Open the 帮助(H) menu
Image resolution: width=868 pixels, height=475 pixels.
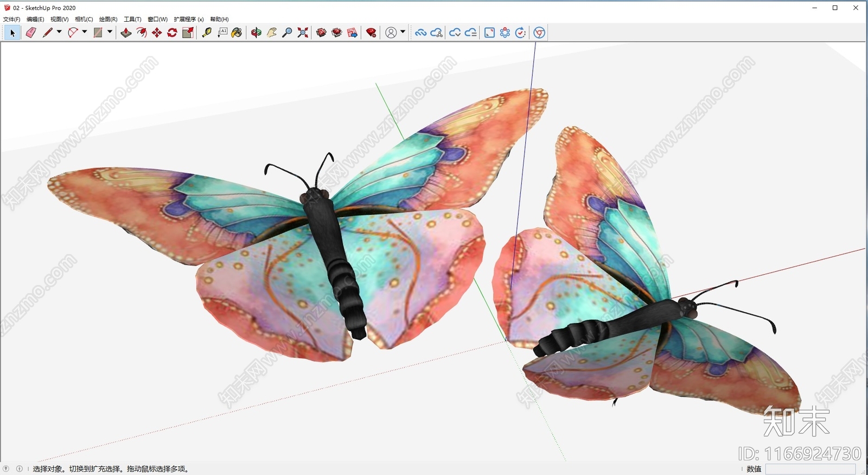pos(219,19)
